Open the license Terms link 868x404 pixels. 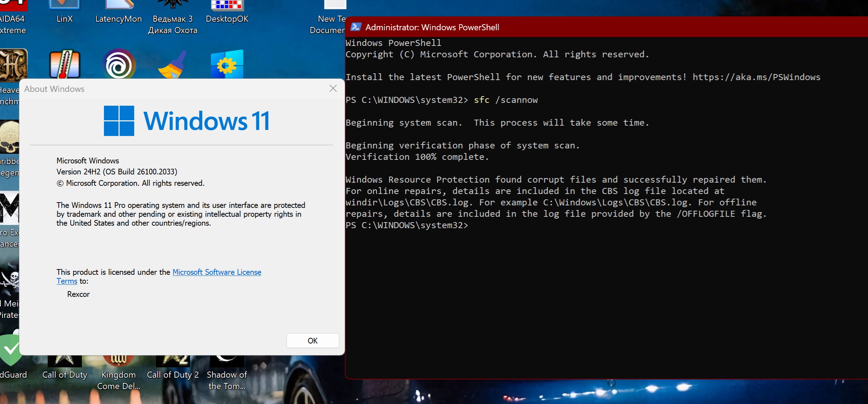click(x=67, y=281)
